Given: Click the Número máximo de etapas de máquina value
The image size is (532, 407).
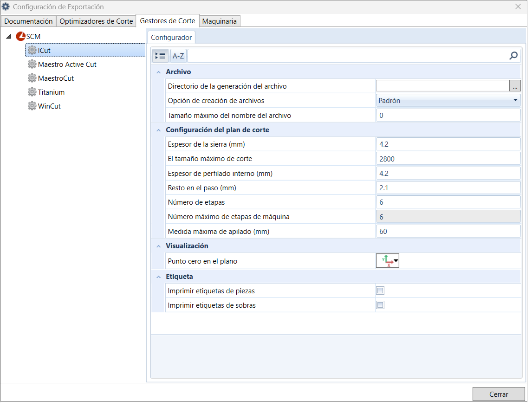Looking at the screenshot, I should (448, 217).
